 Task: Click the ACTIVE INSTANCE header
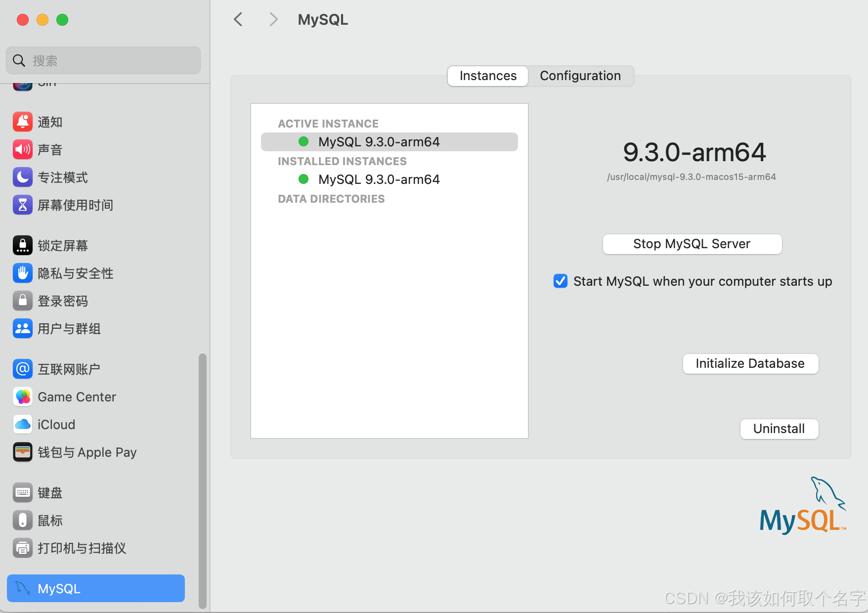tap(328, 124)
